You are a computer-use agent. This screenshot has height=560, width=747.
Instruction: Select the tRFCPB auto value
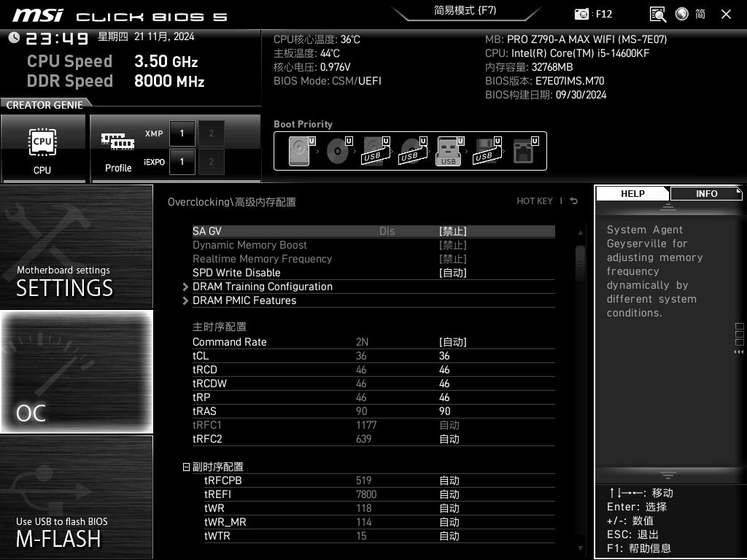tap(449, 481)
